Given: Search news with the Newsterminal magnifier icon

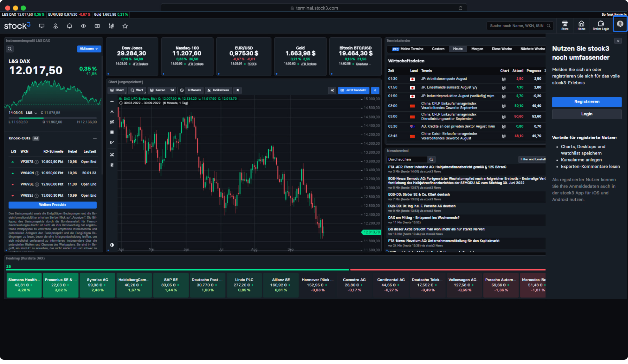Looking at the screenshot, I should coord(431,159).
